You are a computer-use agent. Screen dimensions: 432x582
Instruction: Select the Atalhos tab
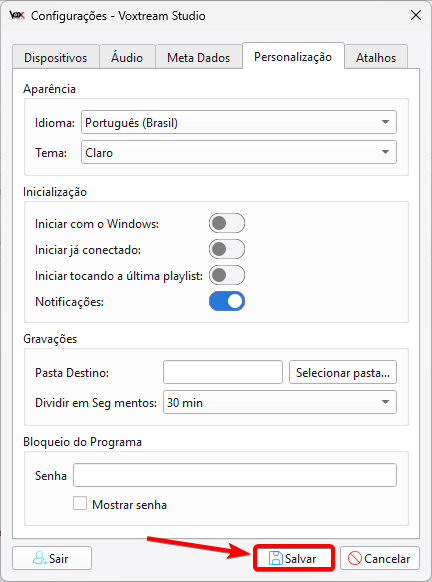(x=376, y=58)
